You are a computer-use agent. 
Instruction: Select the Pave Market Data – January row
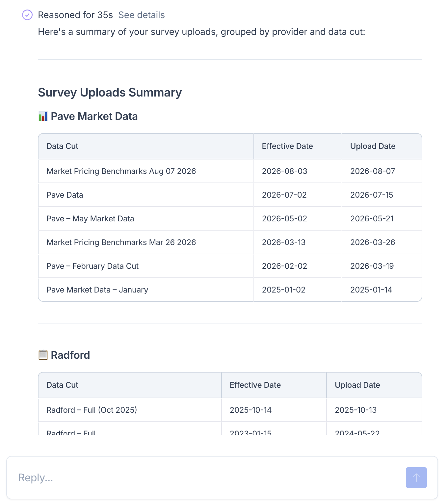point(230,290)
